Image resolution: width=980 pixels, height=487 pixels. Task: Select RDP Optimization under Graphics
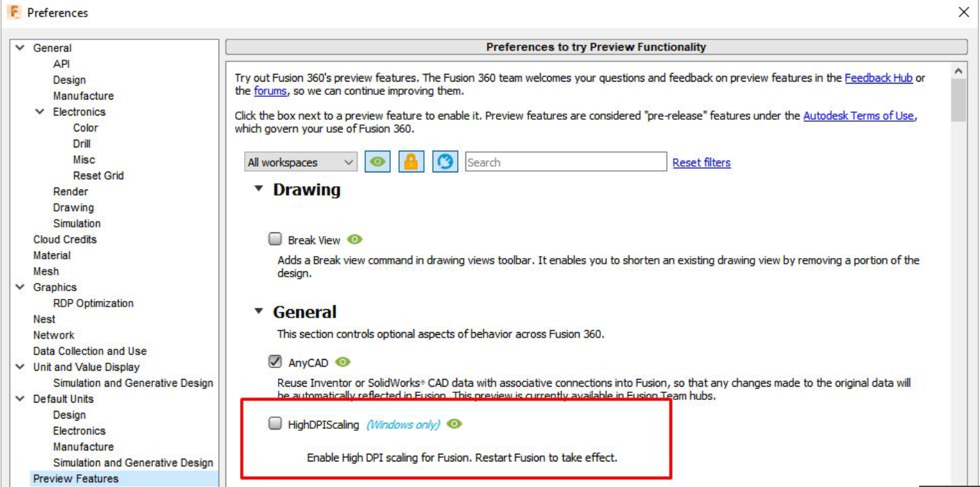[x=93, y=303]
